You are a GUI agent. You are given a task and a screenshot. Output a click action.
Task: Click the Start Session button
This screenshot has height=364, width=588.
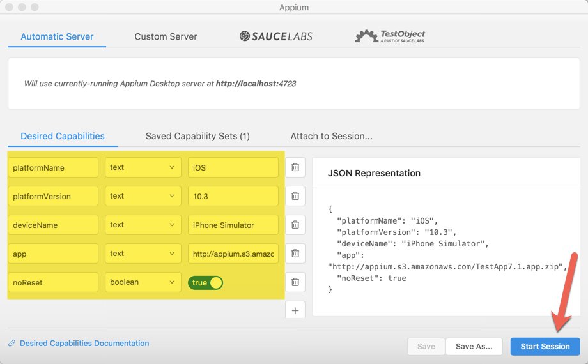tap(545, 346)
